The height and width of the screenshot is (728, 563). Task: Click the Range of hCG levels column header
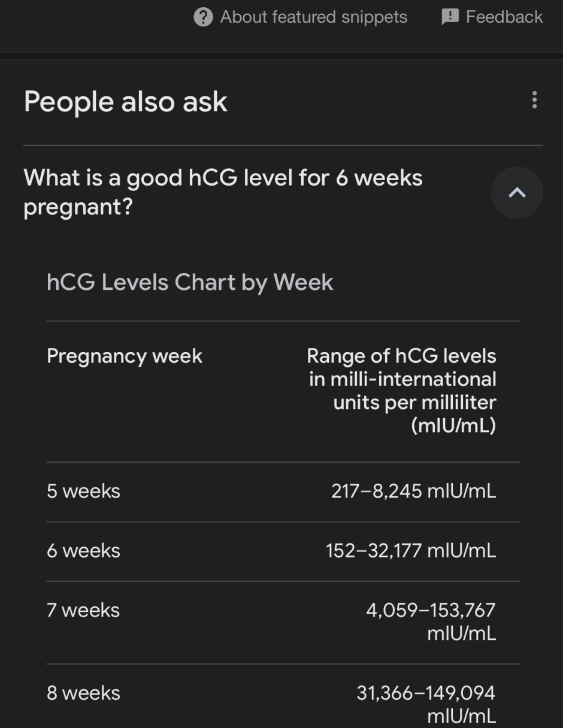pyautogui.click(x=401, y=379)
